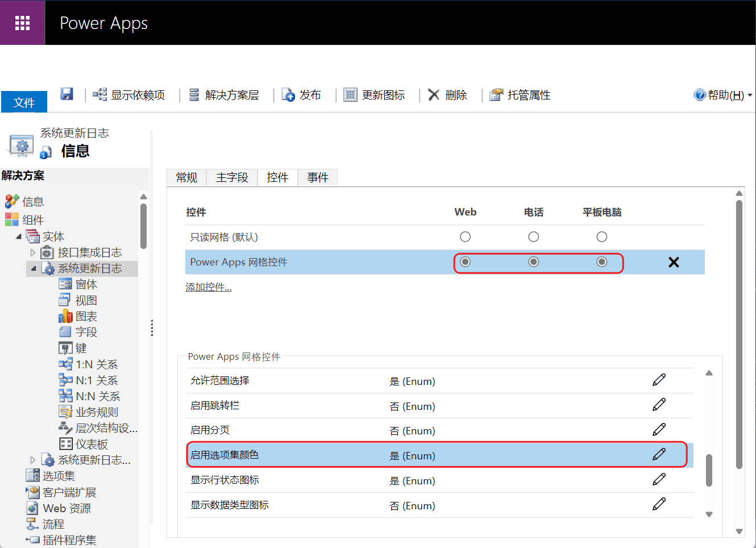Viewport: 756px width, 548px height.
Task: Select 平板电脑 radio for 只读网格 (默认)
Action: 602,236
